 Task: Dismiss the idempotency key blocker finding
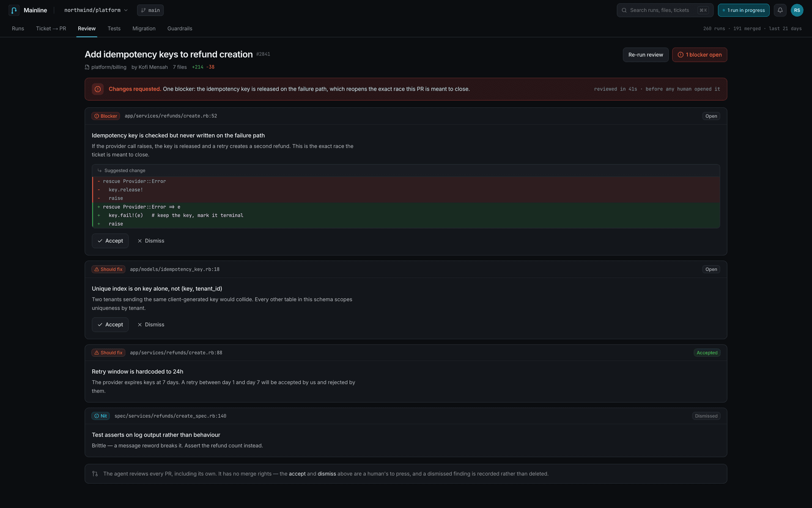[x=151, y=241]
